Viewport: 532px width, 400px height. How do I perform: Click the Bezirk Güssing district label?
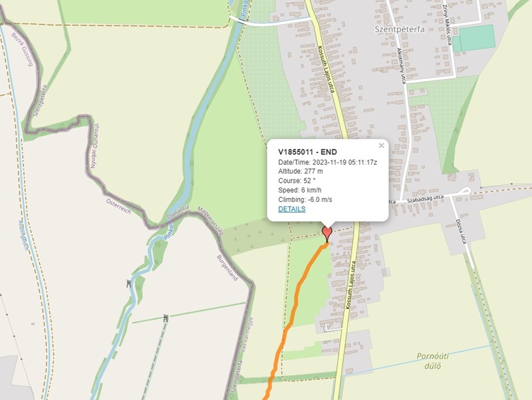23,49
